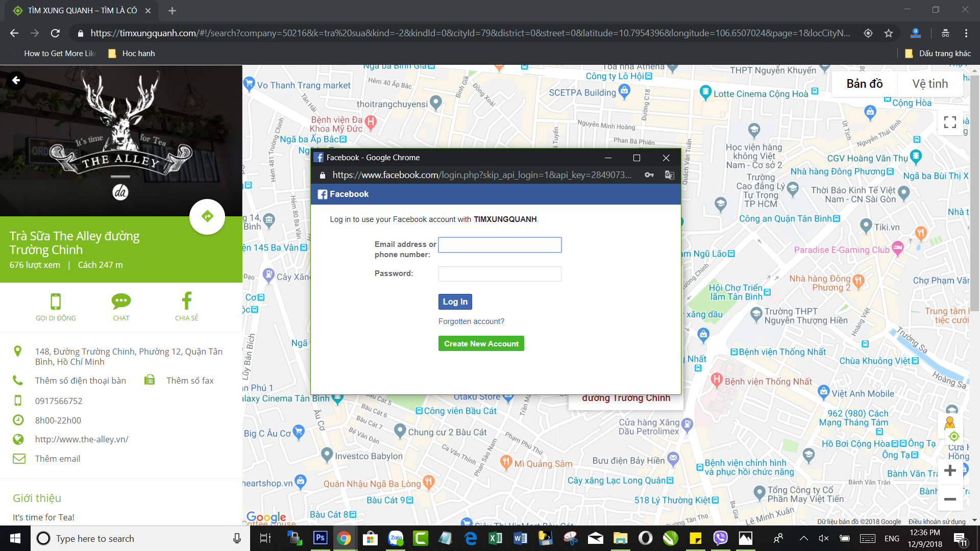This screenshot has width=980, height=551.
Task: Click the Bệnh viện Thống Nhất hospital marker
Action: 717,380
